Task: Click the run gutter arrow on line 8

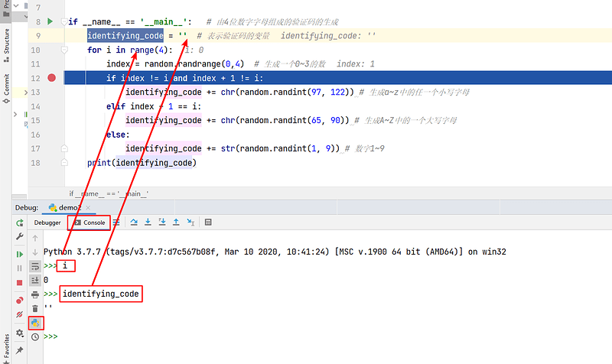Action: tap(52, 22)
